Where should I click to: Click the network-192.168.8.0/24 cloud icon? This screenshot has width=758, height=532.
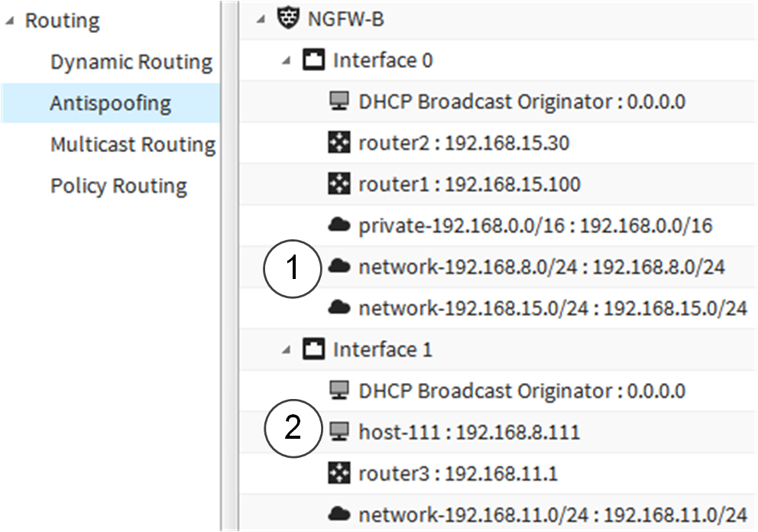pyautogui.click(x=339, y=267)
